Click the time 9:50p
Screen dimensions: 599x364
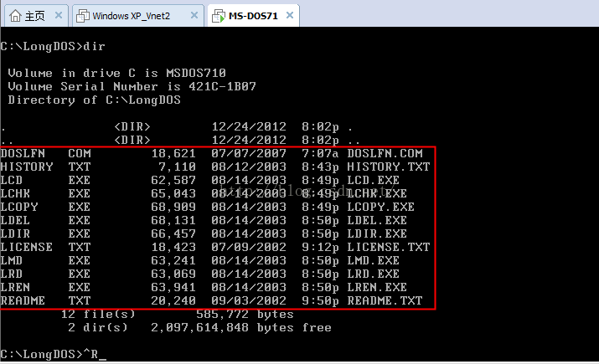tap(320, 300)
